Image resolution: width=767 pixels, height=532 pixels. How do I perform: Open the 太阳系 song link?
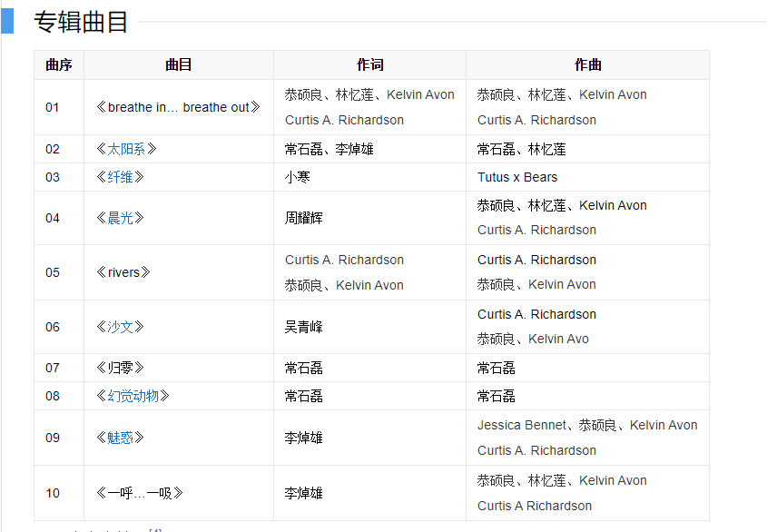click(x=126, y=149)
